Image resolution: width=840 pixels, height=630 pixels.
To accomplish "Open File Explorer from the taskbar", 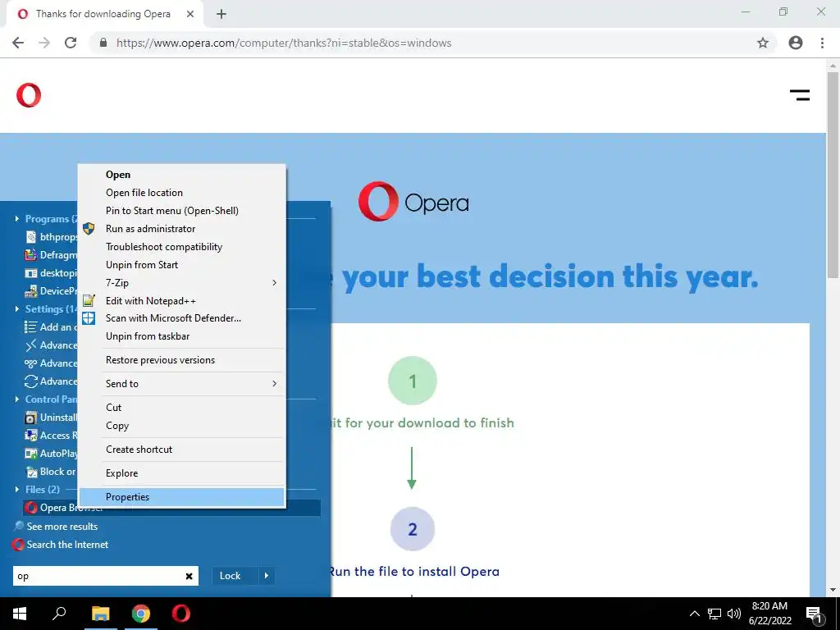I will click(100, 614).
